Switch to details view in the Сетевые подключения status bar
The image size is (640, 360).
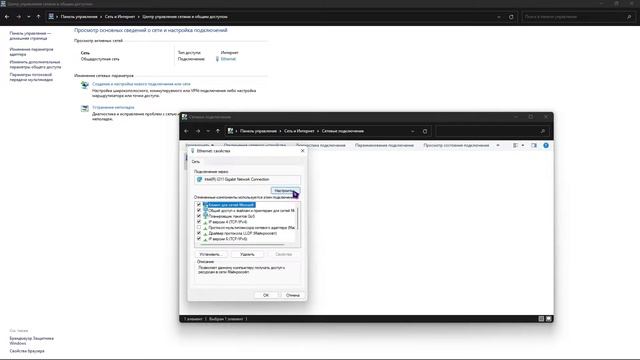pos(541,319)
